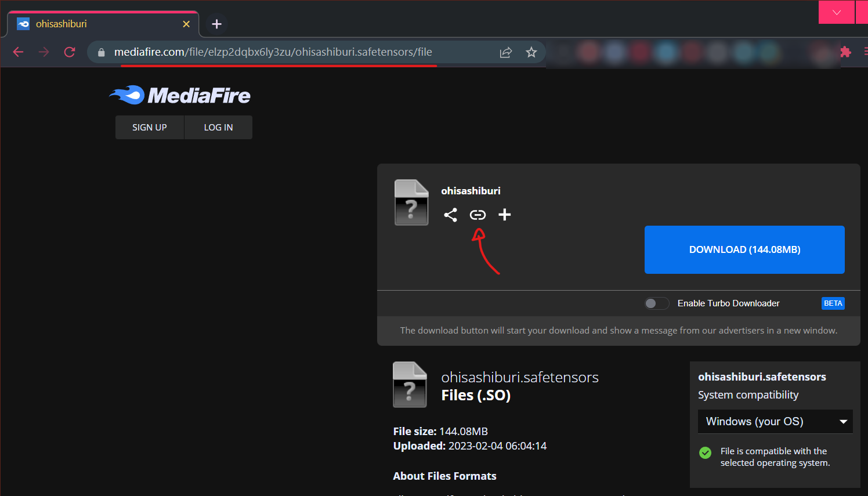Enable the Turbo Downloader toggle
Screen dimensions: 868x496
(x=657, y=303)
